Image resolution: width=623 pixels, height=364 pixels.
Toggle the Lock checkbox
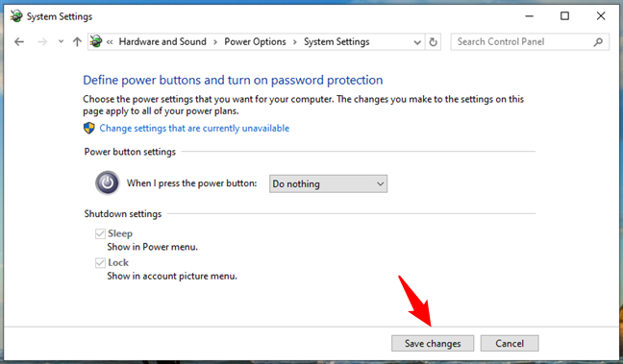pos(100,262)
